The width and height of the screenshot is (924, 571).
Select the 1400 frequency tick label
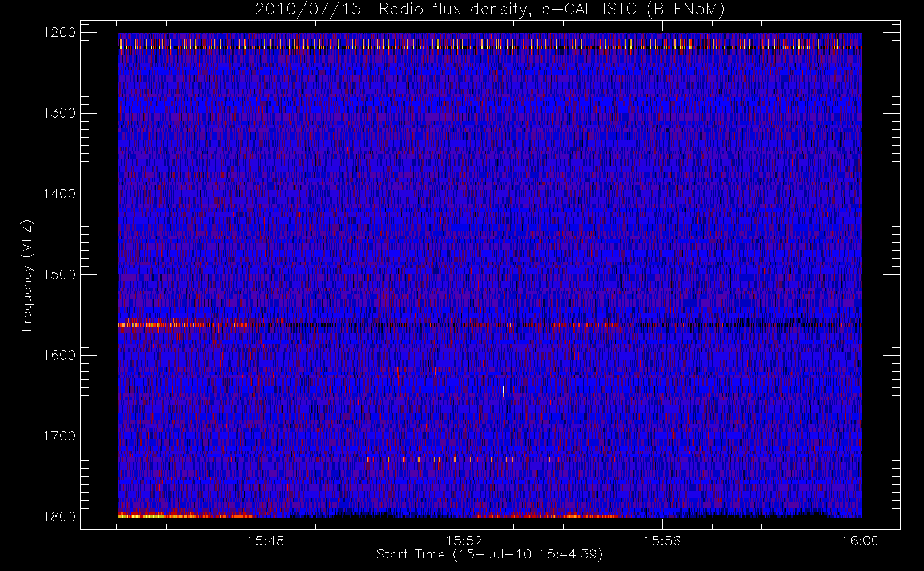pos(59,194)
